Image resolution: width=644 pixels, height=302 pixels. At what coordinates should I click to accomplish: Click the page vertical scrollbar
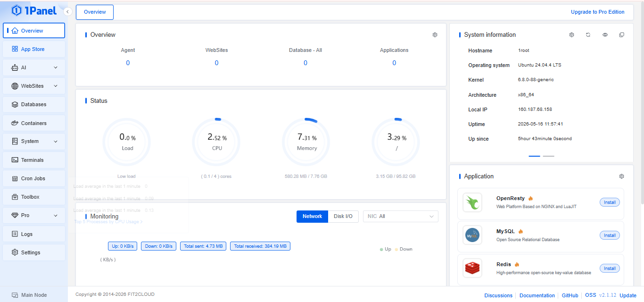coord(642,102)
